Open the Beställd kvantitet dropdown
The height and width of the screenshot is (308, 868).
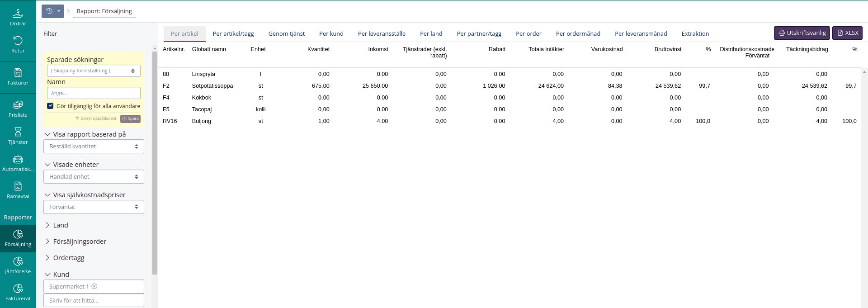(94, 147)
